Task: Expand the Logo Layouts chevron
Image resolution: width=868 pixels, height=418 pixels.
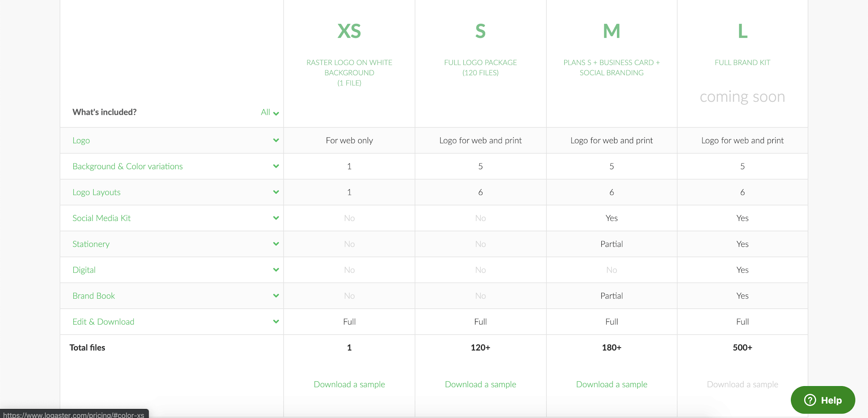Action: pos(276,192)
